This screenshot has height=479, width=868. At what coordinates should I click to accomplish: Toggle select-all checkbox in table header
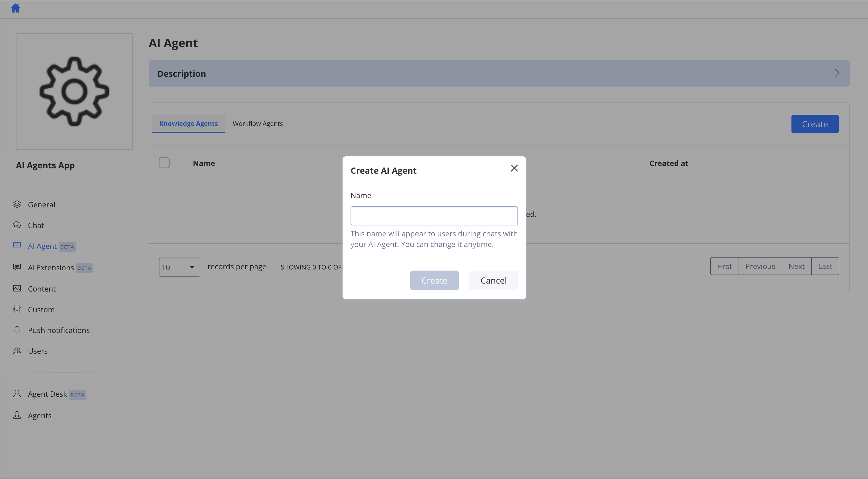164,163
